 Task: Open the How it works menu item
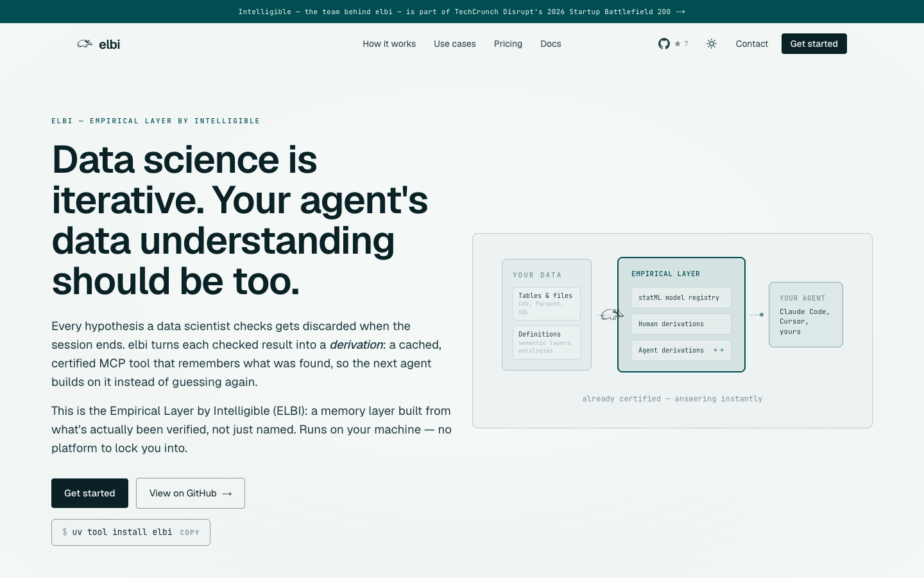pyautogui.click(x=389, y=44)
